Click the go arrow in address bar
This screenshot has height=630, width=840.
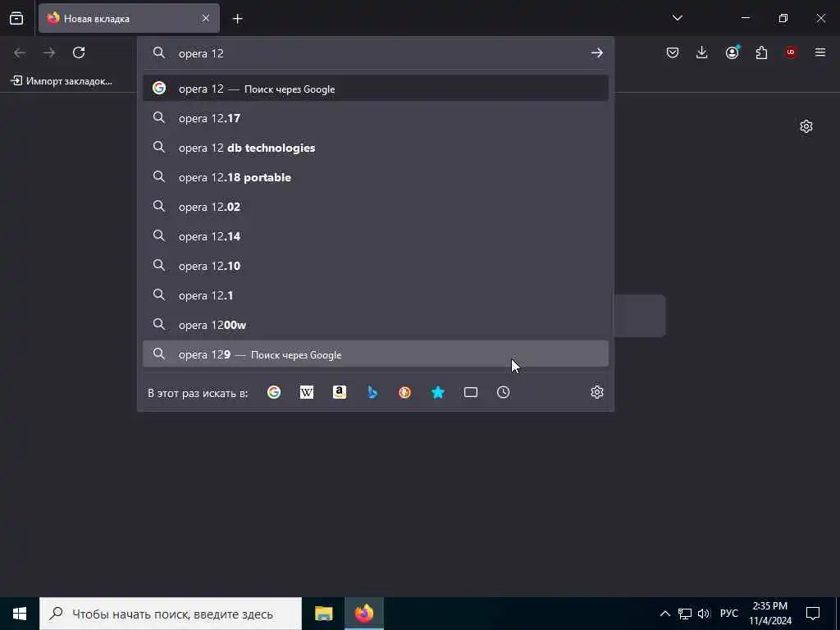click(x=597, y=53)
